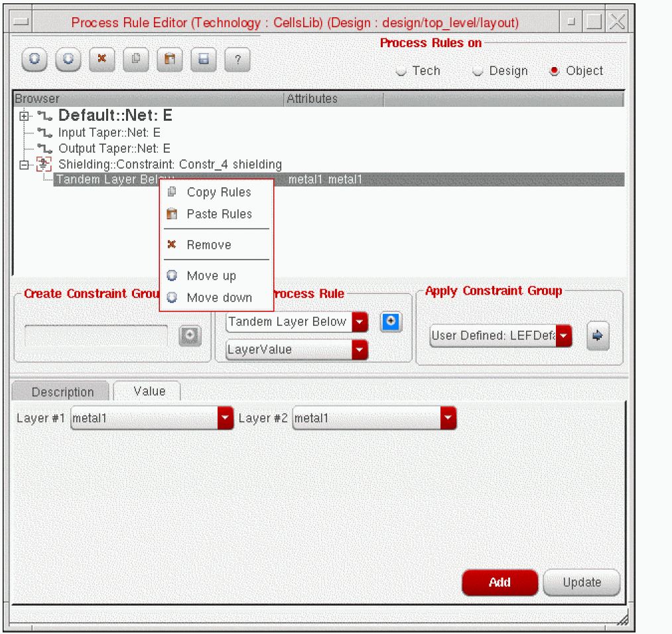
Task: Switch to the Description tab
Action: point(62,392)
